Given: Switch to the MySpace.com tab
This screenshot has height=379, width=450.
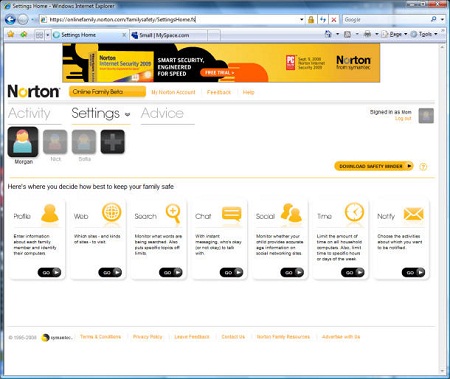Looking at the screenshot, I should (x=168, y=35).
